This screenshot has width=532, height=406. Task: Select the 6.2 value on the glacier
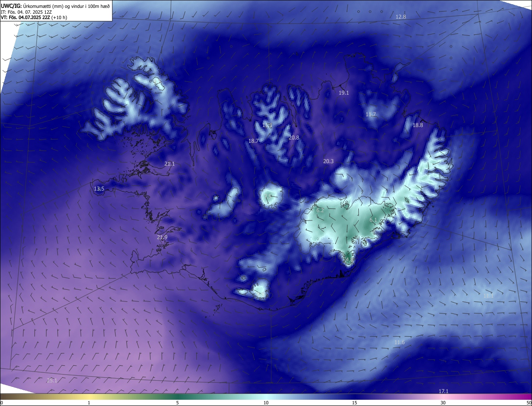point(320,211)
